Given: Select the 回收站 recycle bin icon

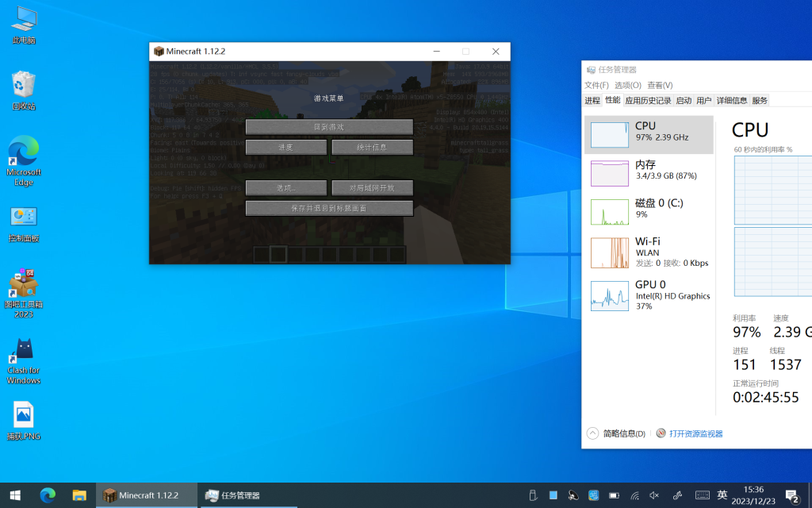Looking at the screenshot, I should pyautogui.click(x=24, y=91).
